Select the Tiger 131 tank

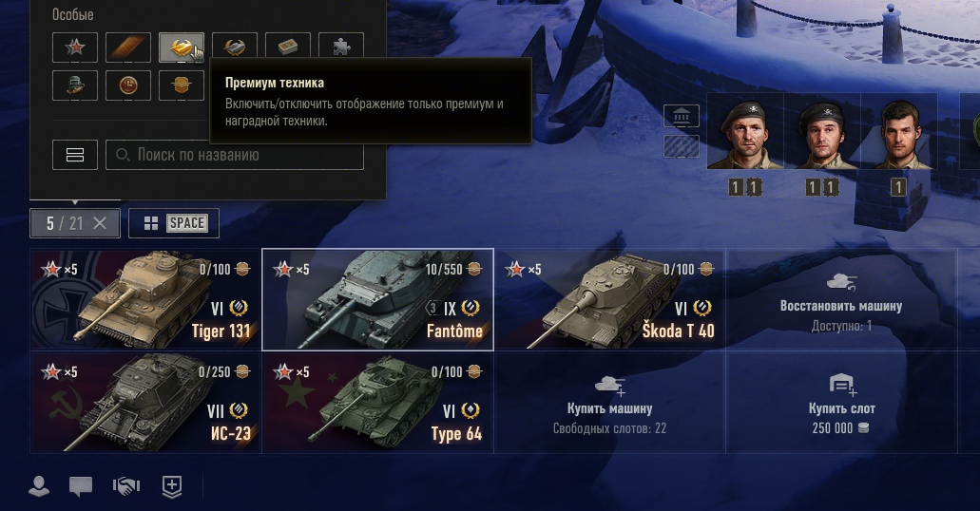click(x=145, y=299)
